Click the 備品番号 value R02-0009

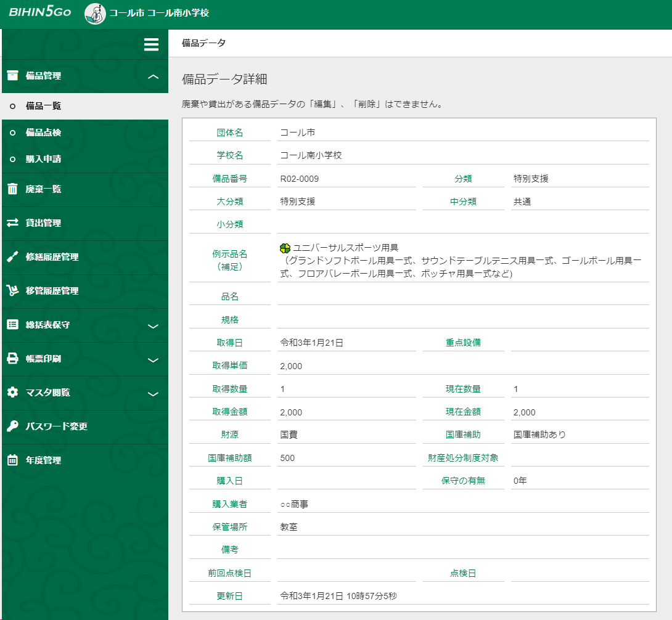pos(299,179)
